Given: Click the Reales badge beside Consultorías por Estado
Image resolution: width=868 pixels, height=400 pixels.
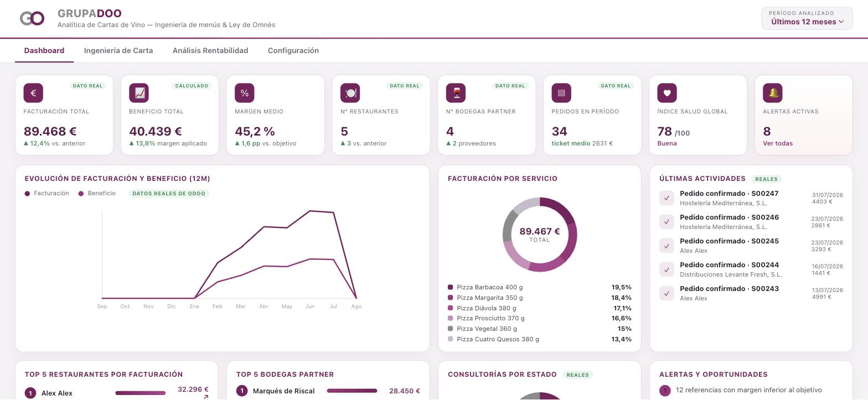Looking at the screenshot, I should pos(578,375).
